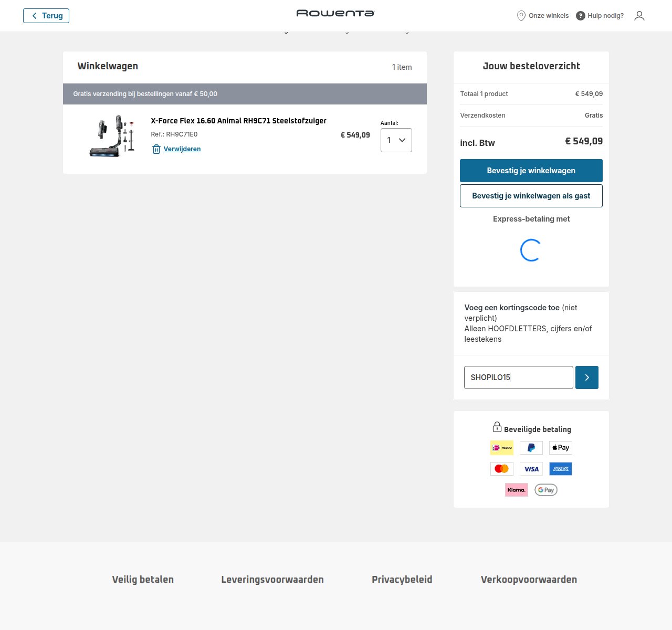
Task: Submit discount code with arrow button
Action: (587, 377)
